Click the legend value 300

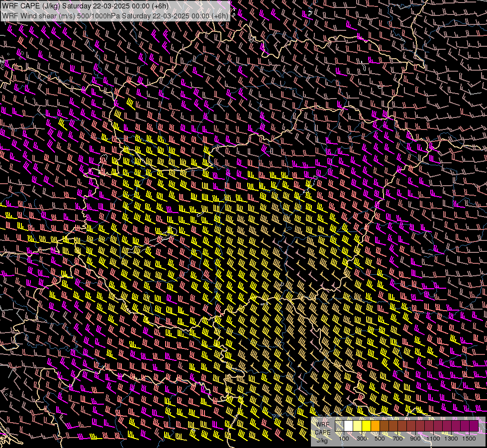pos(362,439)
